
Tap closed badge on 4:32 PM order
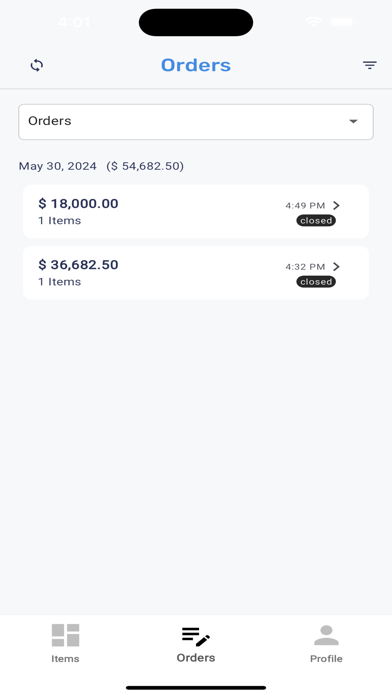[x=316, y=282]
